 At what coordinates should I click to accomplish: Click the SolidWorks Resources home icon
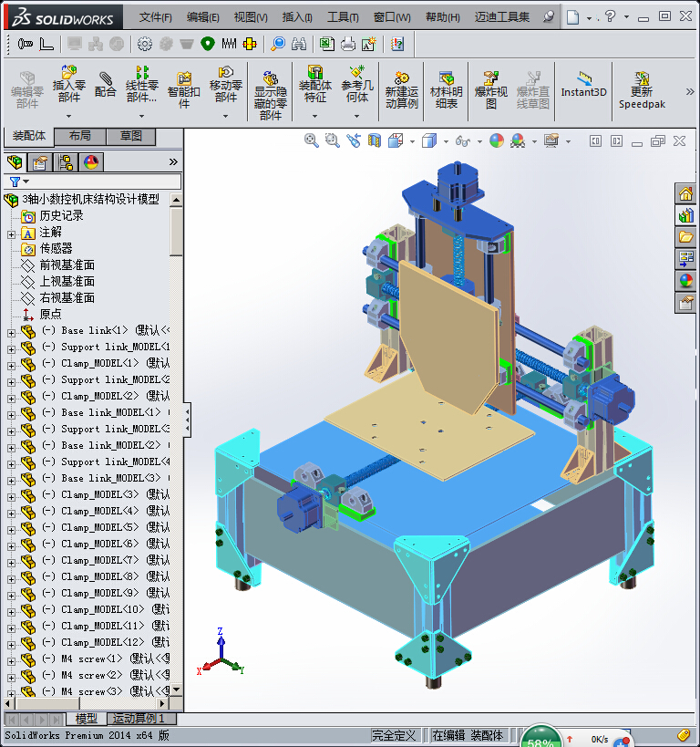(x=685, y=194)
